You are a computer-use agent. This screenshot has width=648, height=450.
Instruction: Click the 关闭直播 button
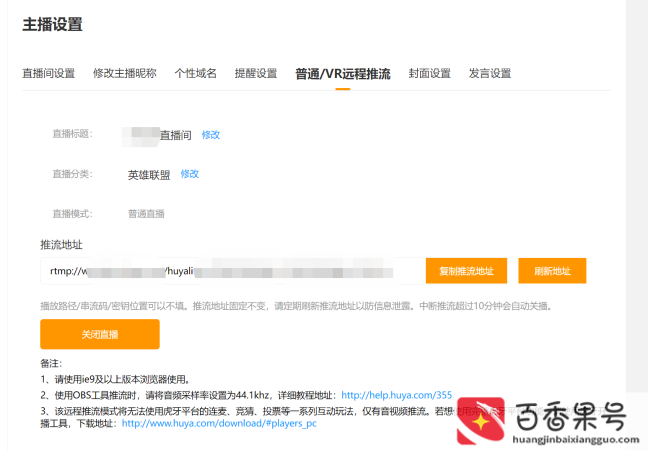(100, 334)
